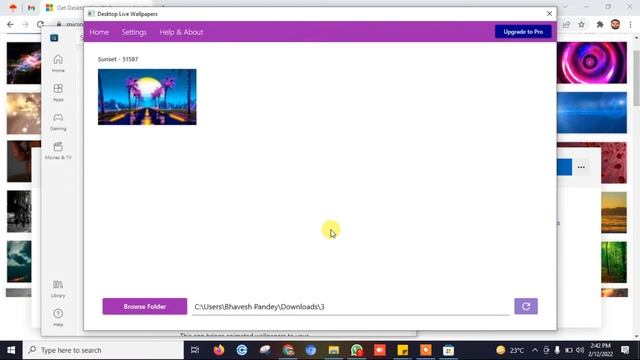
Task: Open Gaming in Microsoft Store sidebar
Action: coord(58,122)
